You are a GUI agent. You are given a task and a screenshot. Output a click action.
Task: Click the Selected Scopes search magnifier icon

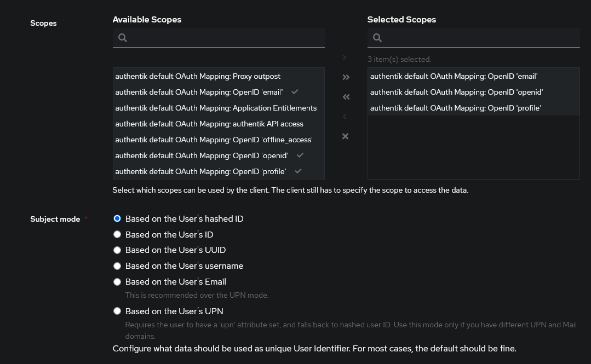[377, 38]
